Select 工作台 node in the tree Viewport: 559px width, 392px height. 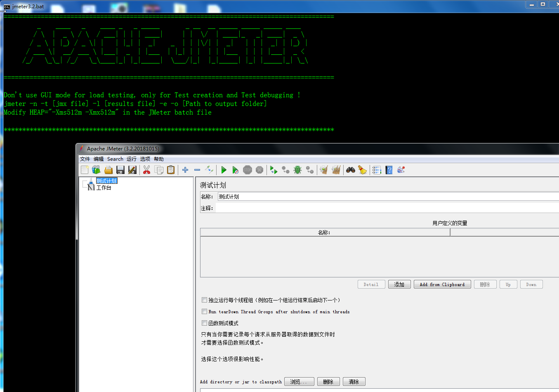(104, 188)
